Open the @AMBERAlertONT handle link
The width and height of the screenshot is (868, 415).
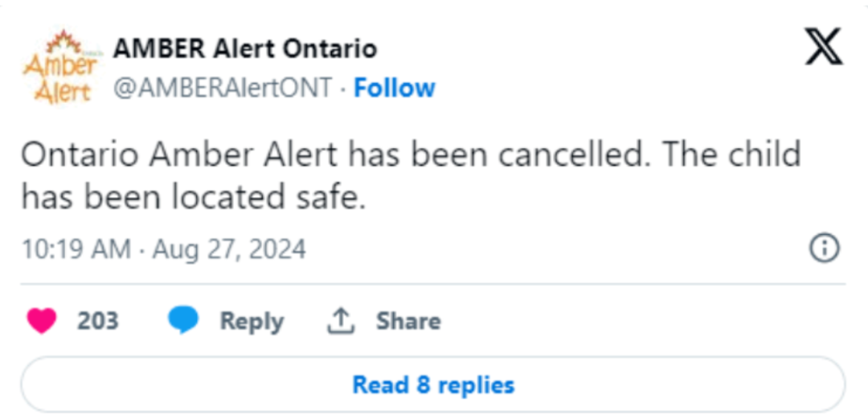click(x=223, y=88)
